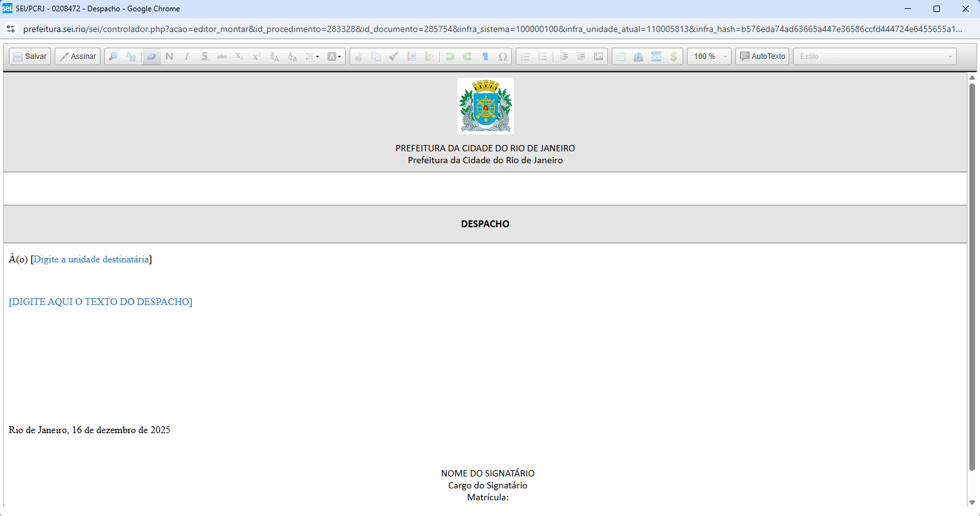Click the DIGITE AQUI O TEXTO DO DESPACHO placeholder

click(x=100, y=302)
